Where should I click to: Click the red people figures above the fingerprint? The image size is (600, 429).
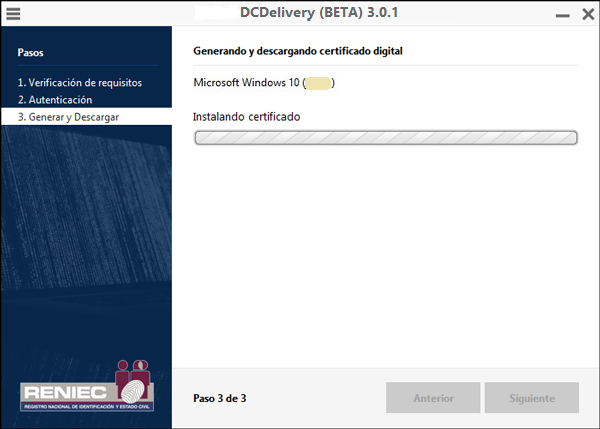pos(134,368)
